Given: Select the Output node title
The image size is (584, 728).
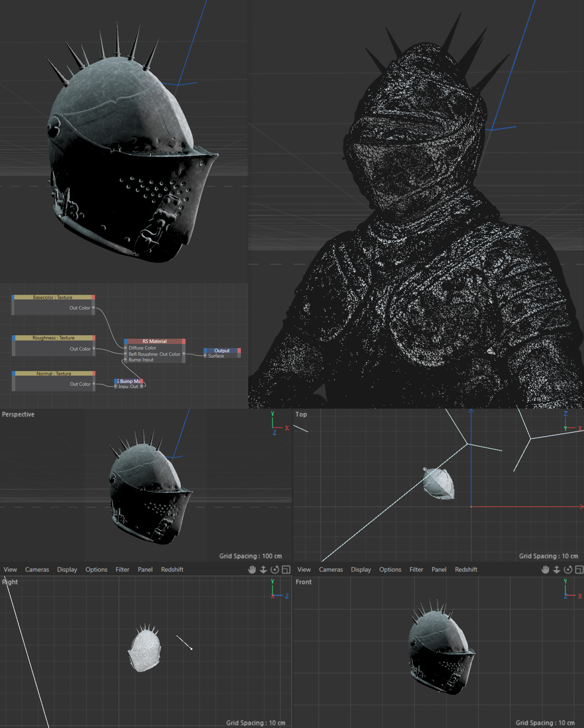Looking at the screenshot, I should [x=222, y=350].
